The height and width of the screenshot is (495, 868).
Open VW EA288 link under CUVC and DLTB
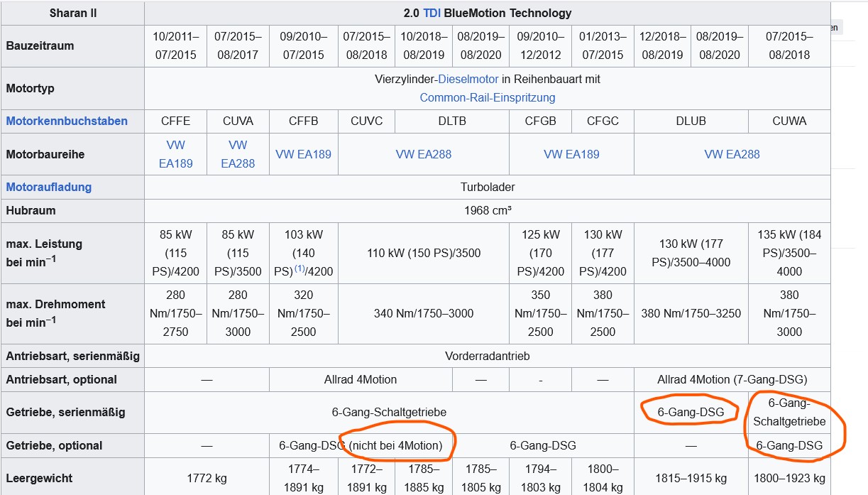[x=424, y=153]
